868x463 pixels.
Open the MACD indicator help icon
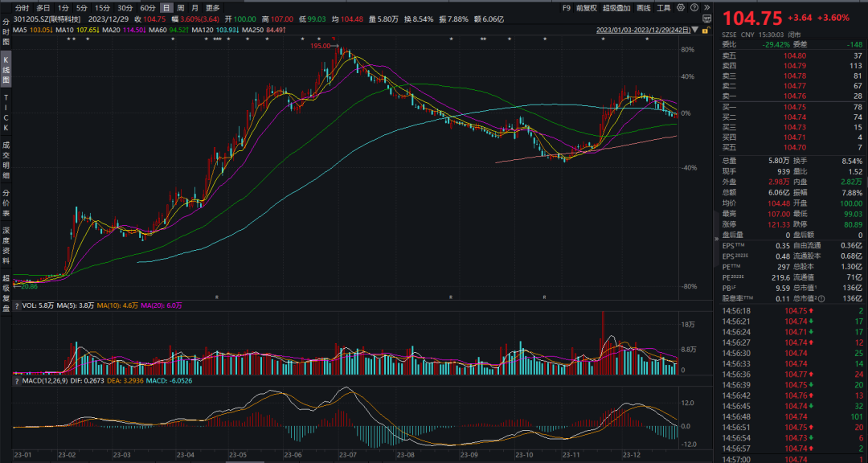(x=17, y=381)
